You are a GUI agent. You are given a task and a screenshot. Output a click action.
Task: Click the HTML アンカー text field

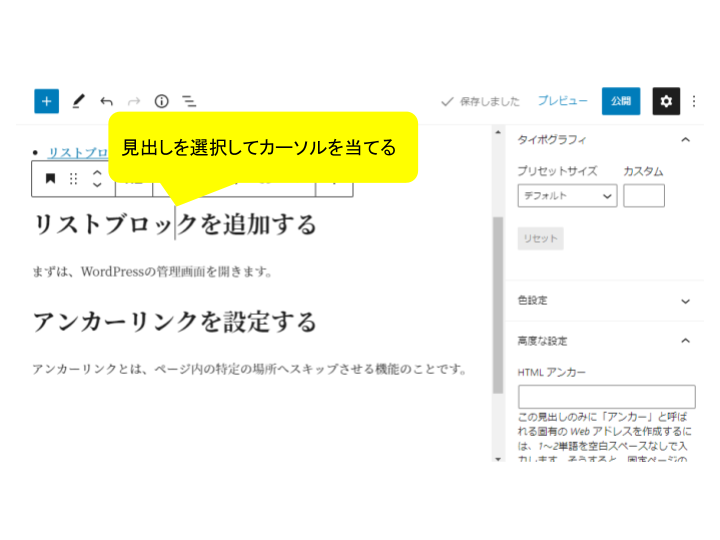point(606,397)
